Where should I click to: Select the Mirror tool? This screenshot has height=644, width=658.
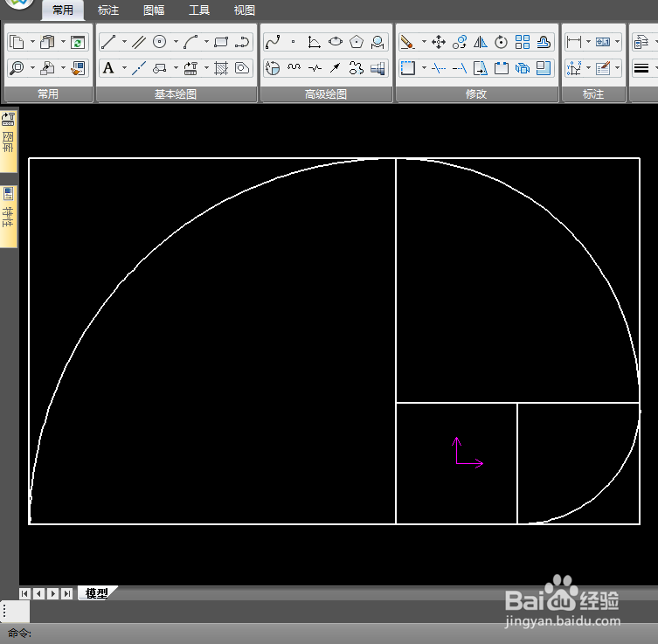[x=481, y=42]
